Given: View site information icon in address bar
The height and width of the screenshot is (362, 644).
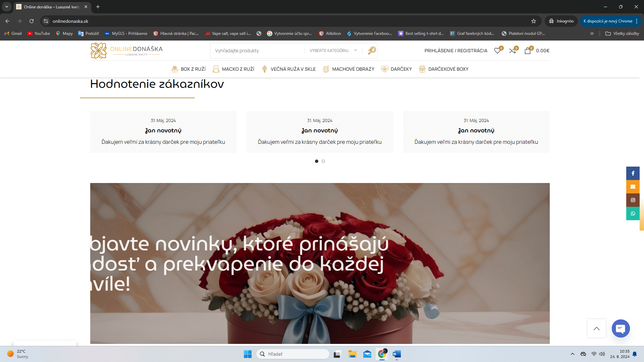Looking at the screenshot, I should [x=46, y=21].
